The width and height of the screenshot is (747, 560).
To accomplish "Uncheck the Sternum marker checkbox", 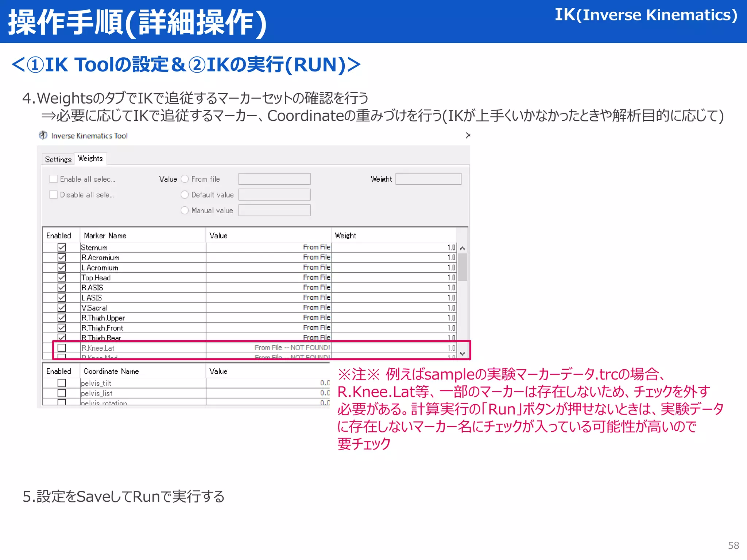I will 62,247.
